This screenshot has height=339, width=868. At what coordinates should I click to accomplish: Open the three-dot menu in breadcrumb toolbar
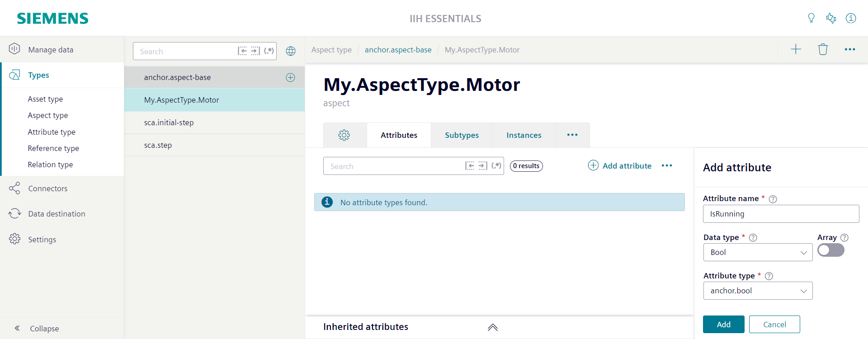click(x=850, y=49)
